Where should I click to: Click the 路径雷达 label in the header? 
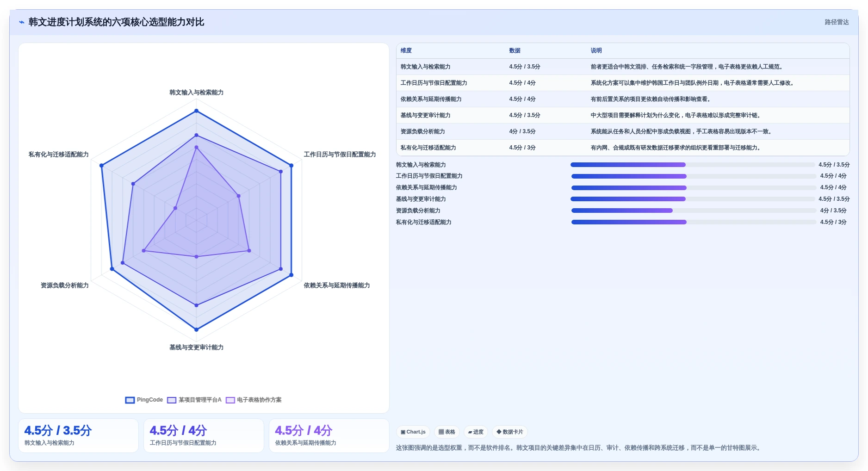837,22
